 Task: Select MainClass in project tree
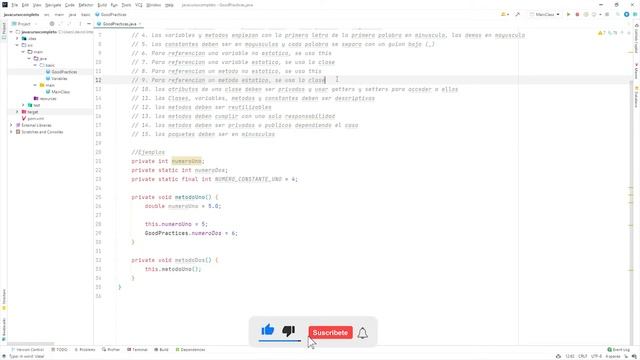coord(58,92)
